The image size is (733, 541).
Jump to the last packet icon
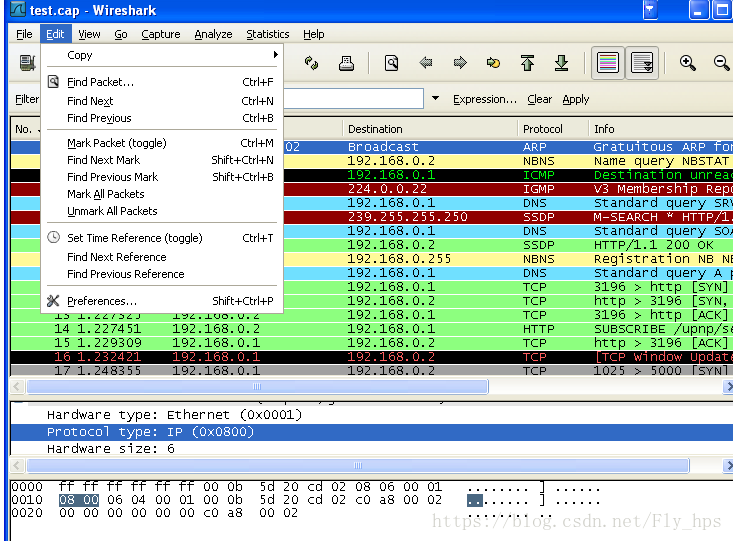(561, 63)
